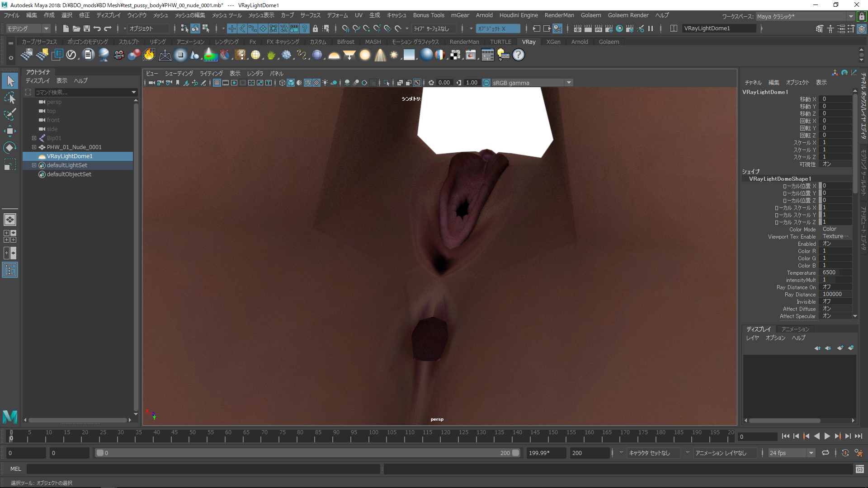Toggle the auto keyframe button
The height and width of the screenshot is (488, 868).
(845, 453)
